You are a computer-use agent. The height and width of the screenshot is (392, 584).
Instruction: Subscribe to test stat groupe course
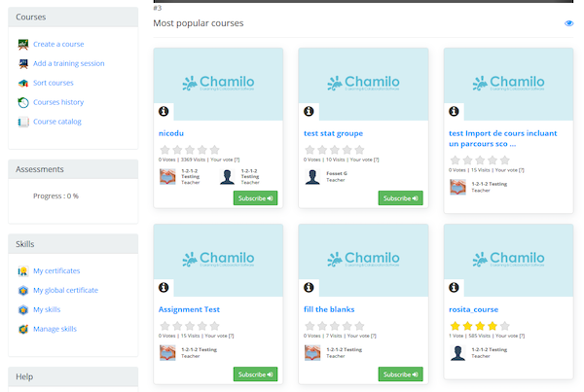[x=401, y=198]
